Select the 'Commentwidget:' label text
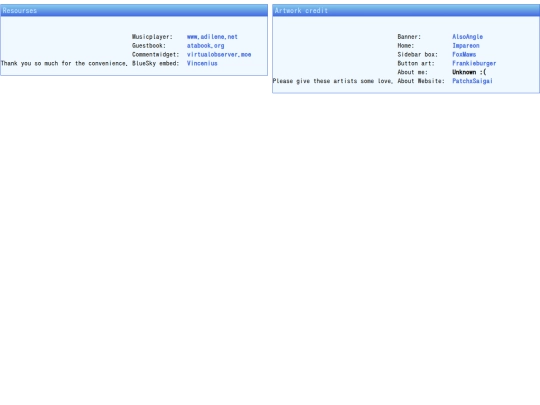Screen dimensions: 540x405 click(x=156, y=55)
